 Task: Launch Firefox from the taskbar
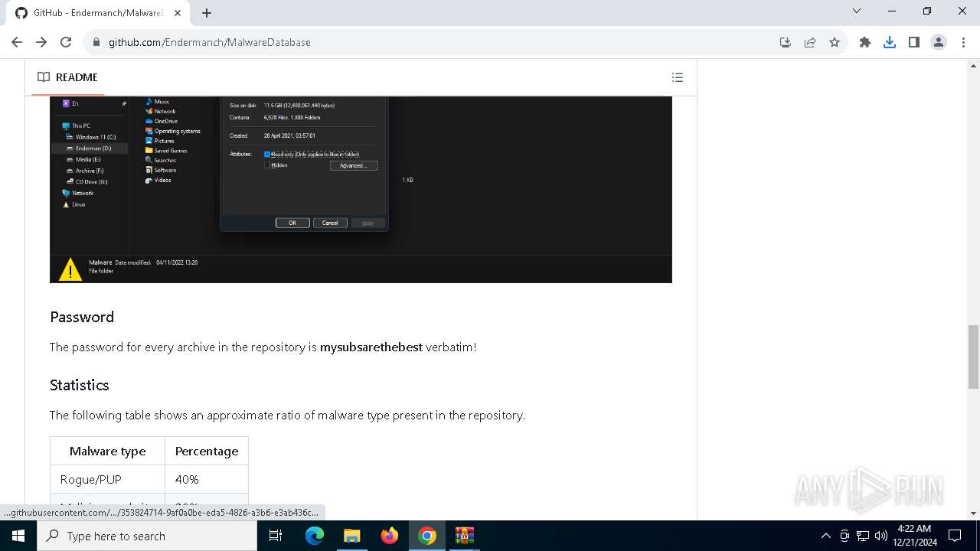(x=390, y=536)
